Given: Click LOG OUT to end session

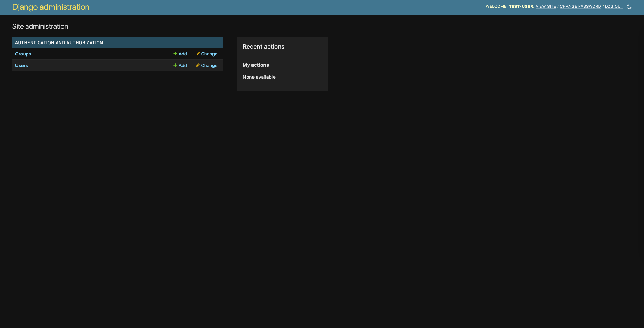Looking at the screenshot, I should click(614, 6).
